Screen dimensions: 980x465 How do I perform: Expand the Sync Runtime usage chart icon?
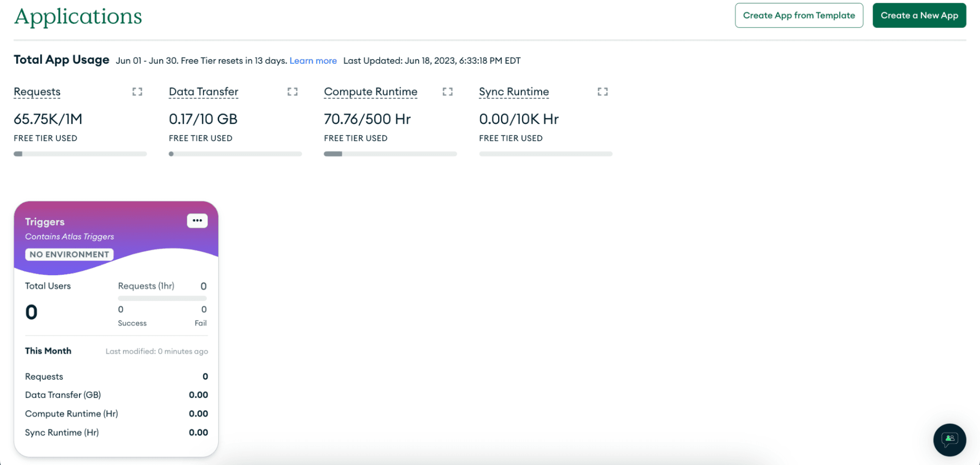pos(603,92)
